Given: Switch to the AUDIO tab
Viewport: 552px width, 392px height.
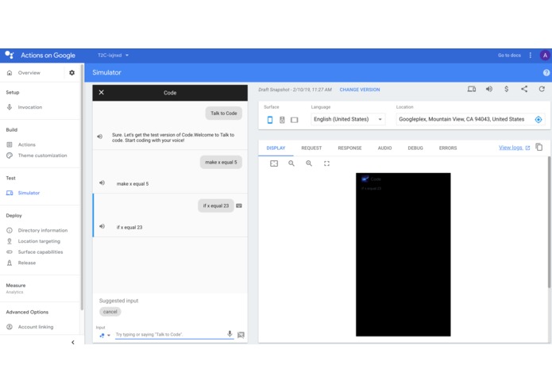Looking at the screenshot, I should click(384, 148).
